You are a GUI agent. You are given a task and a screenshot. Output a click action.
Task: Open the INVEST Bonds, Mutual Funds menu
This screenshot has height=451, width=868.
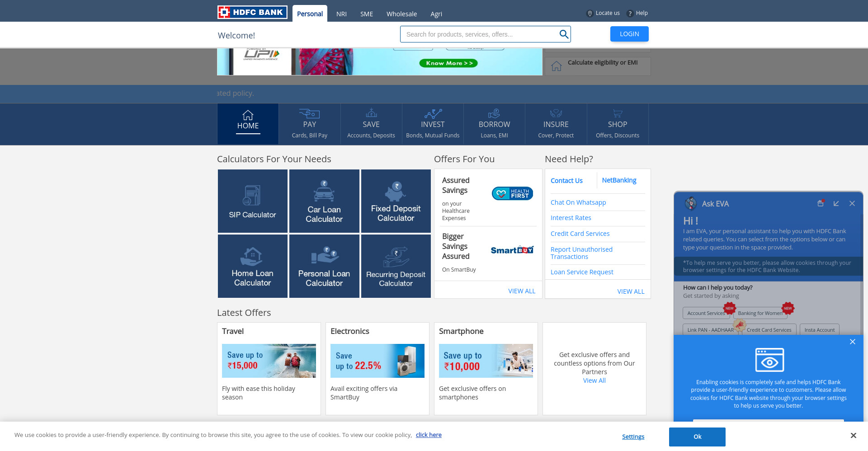point(433,124)
